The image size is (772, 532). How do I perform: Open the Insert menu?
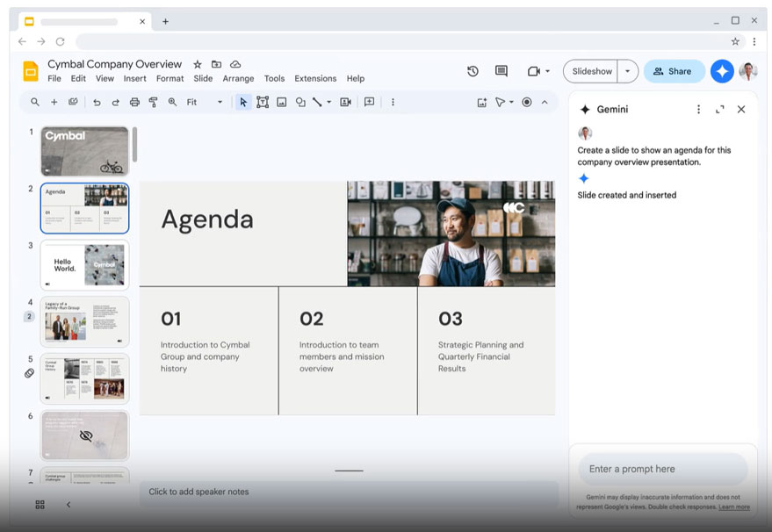[x=134, y=78]
